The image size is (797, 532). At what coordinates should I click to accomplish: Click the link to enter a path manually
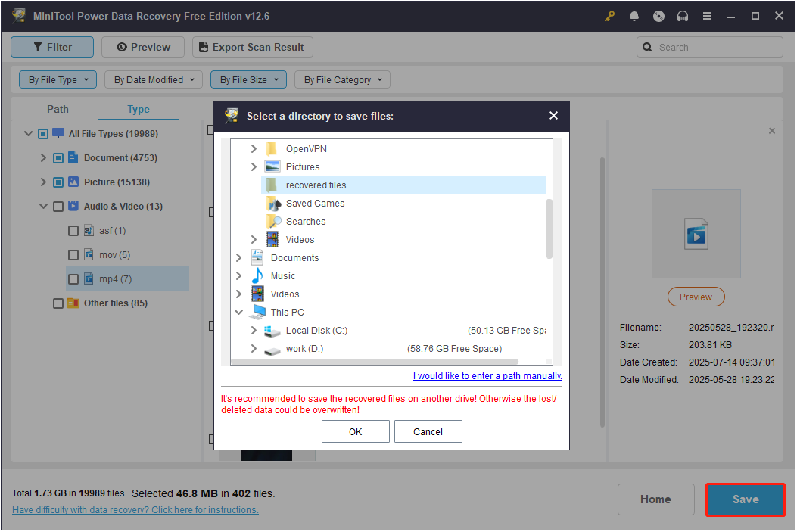coord(487,375)
